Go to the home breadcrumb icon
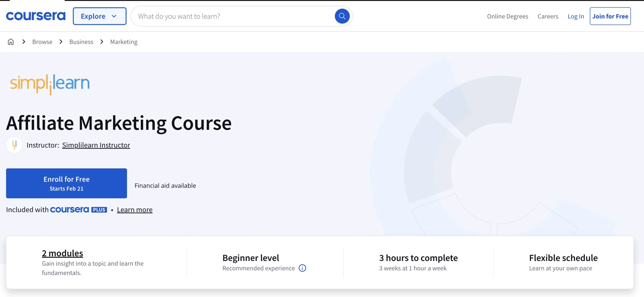 point(11,42)
